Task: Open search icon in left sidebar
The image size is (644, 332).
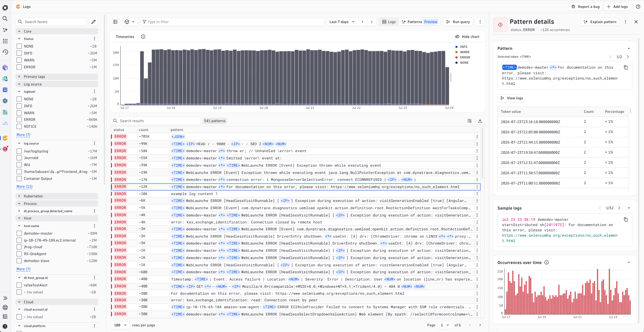Action: 5,18
